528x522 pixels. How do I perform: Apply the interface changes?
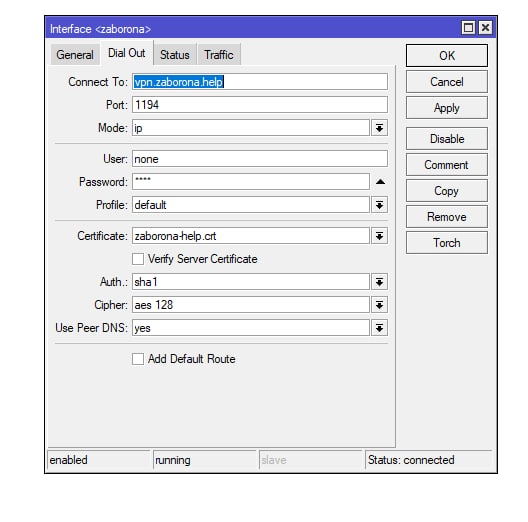click(447, 108)
